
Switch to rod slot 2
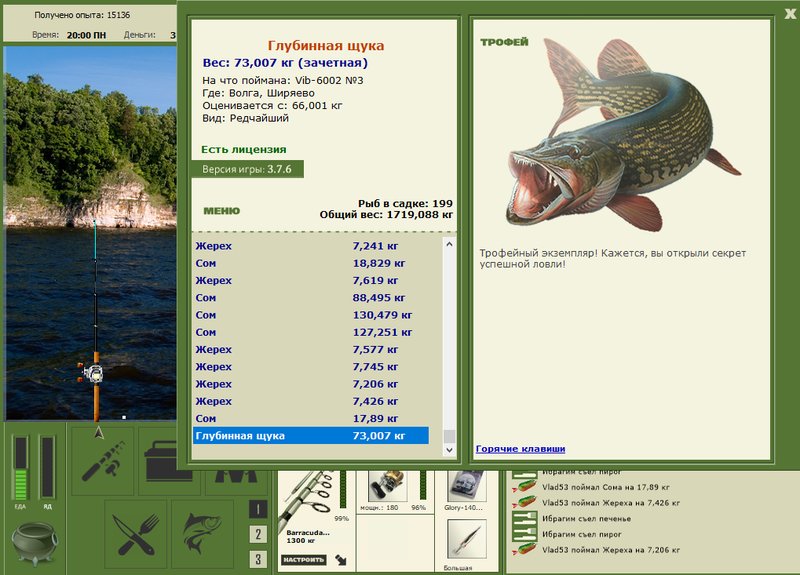click(258, 534)
